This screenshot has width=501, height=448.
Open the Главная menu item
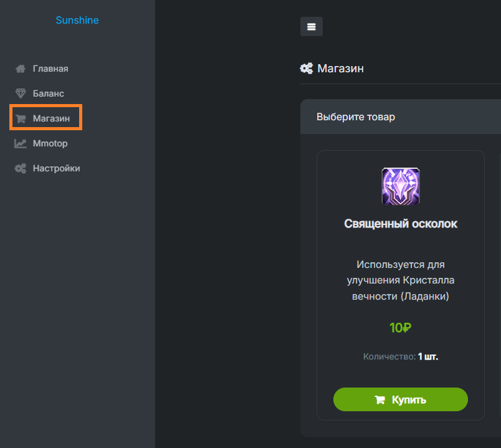[50, 69]
